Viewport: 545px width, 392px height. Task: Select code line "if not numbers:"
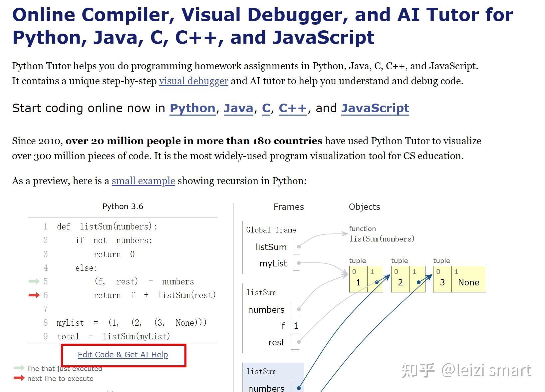click(x=114, y=240)
